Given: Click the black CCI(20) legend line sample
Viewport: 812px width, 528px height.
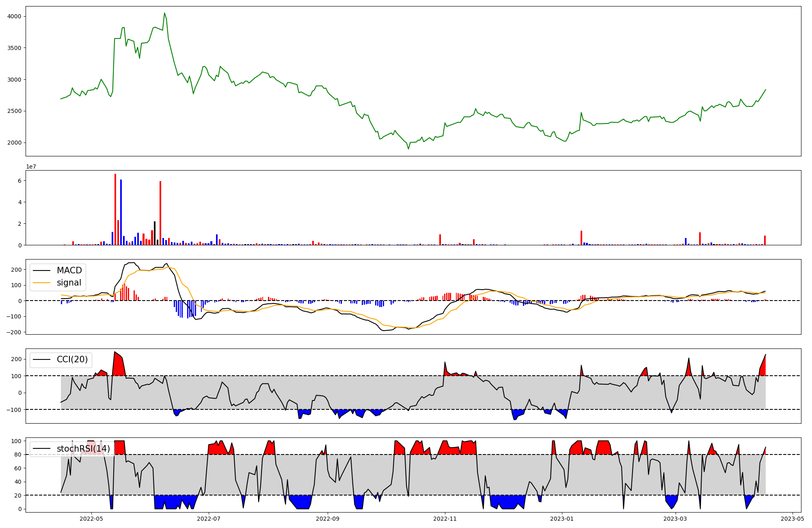Looking at the screenshot, I should coord(42,359).
